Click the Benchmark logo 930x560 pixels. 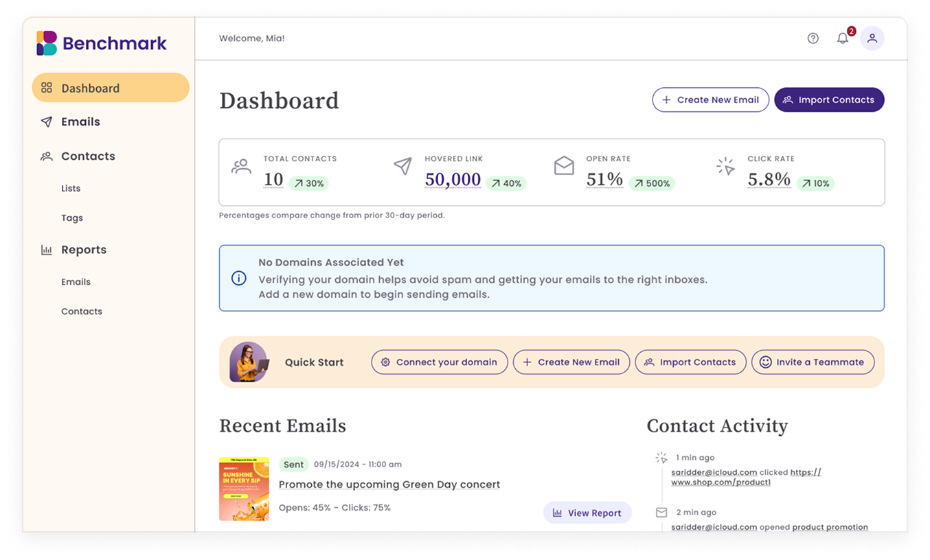pyautogui.click(x=100, y=43)
